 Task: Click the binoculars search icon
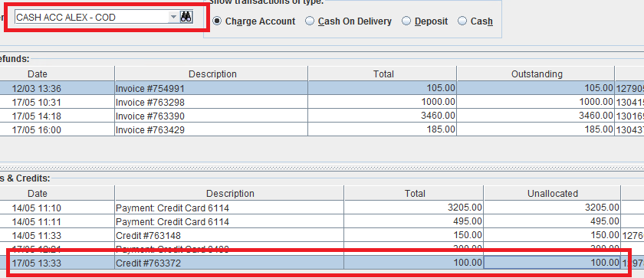186,17
